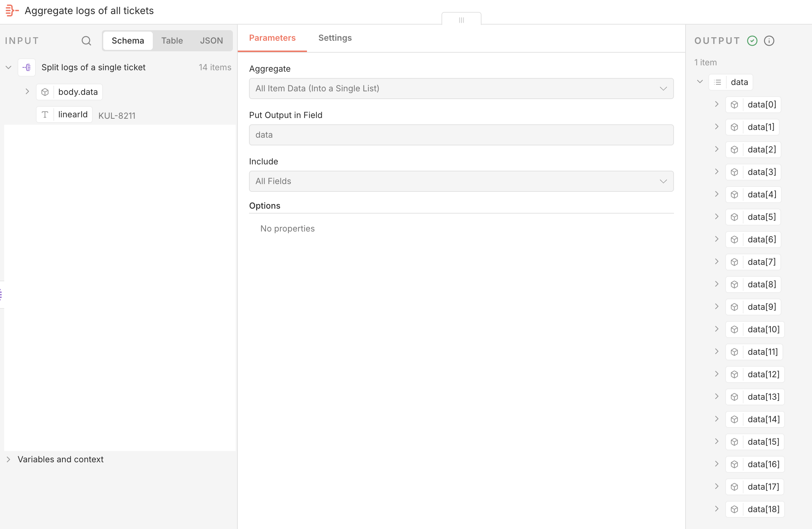Click the body.data object cube icon
Screen dimensions: 812x529
tap(45, 92)
